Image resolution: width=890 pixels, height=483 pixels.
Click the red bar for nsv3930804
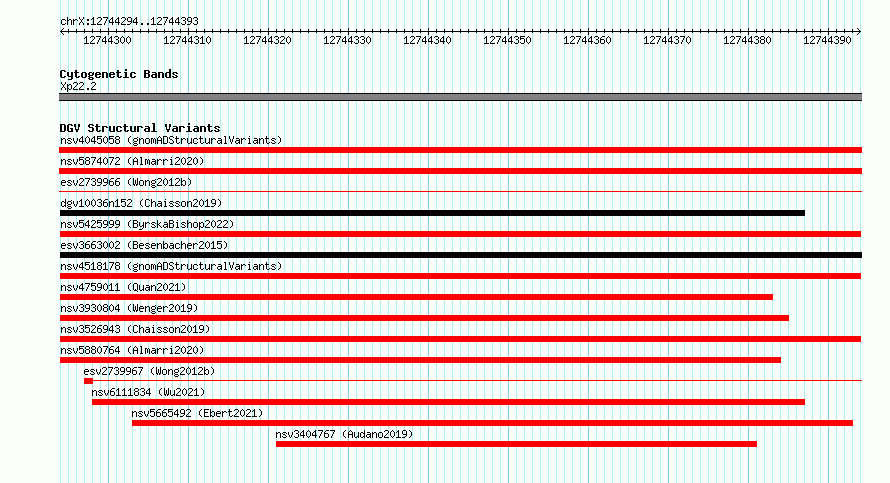click(x=424, y=318)
